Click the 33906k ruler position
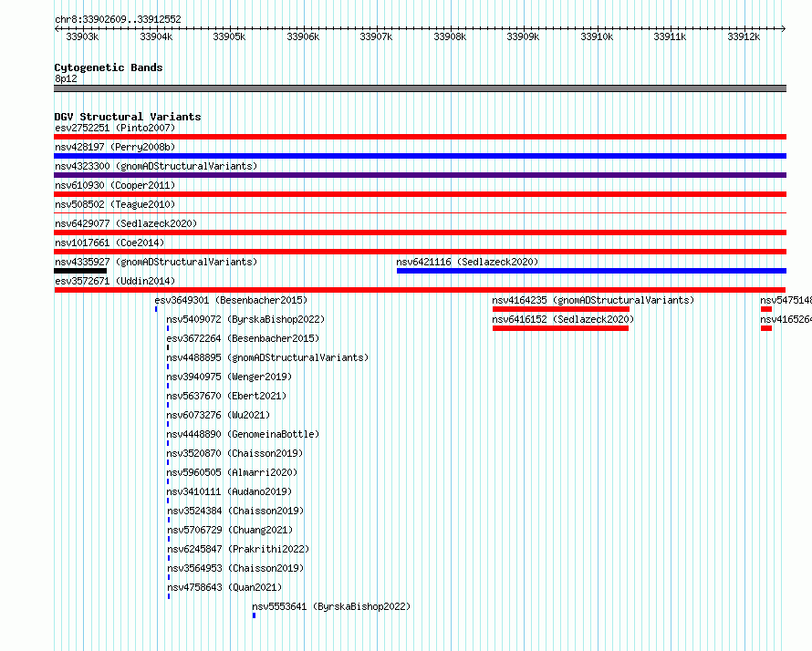The width and height of the screenshot is (812, 651). tap(303, 36)
